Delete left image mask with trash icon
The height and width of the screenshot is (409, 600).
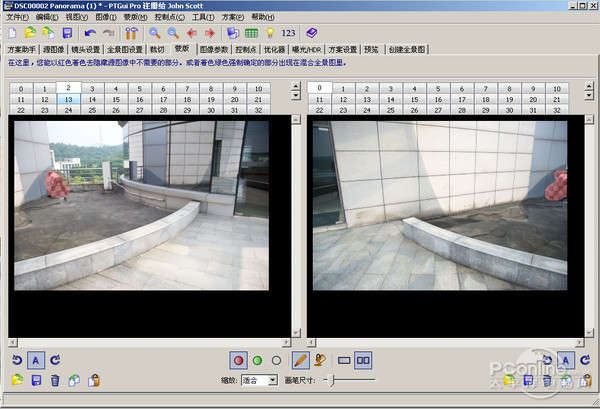pyautogui.click(x=56, y=380)
